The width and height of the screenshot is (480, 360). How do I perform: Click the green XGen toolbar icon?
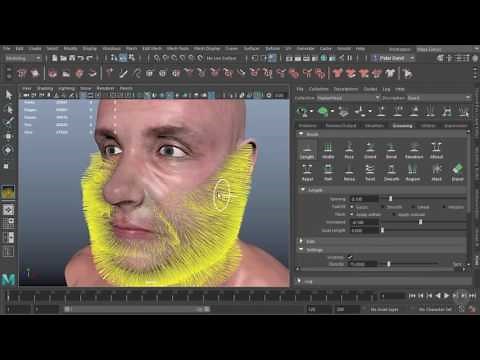[323, 111]
